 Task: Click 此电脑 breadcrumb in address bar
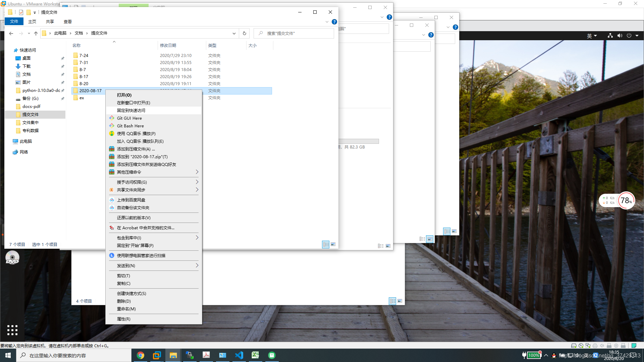(60, 33)
